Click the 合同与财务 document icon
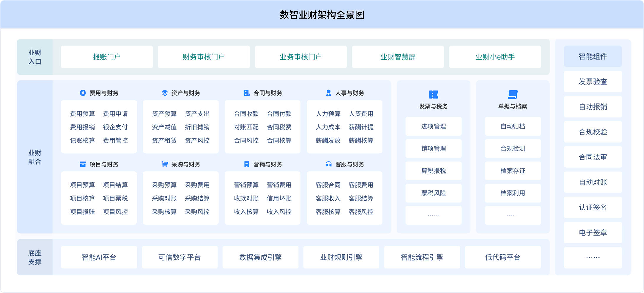The height and width of the screenshot is (293, 644). (x=247, y=93)
